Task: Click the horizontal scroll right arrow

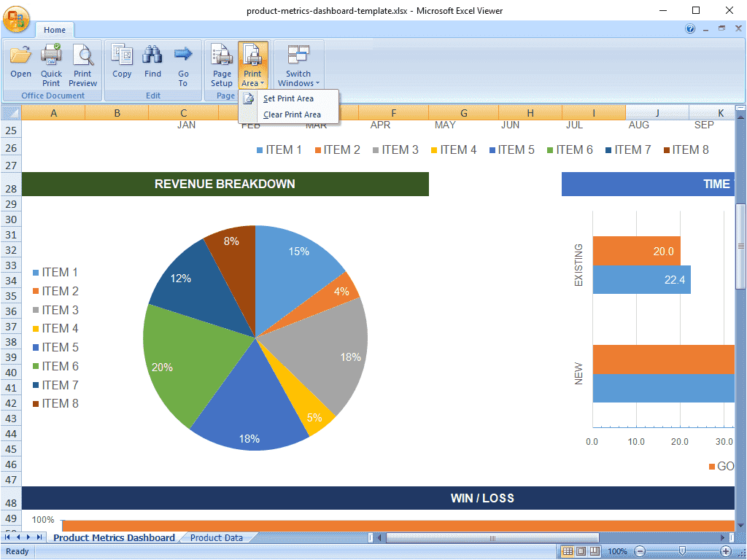Action: 723,538
